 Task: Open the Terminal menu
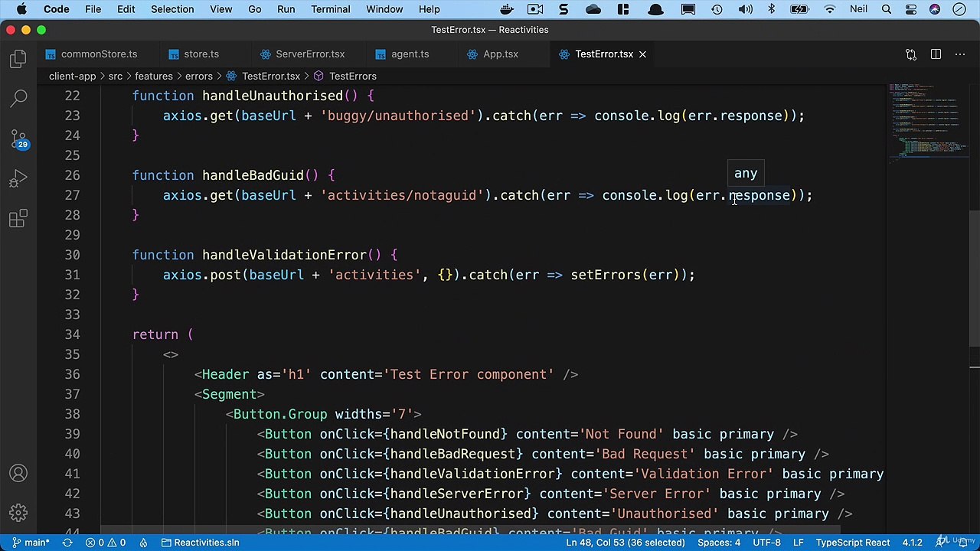pos(331,9)
